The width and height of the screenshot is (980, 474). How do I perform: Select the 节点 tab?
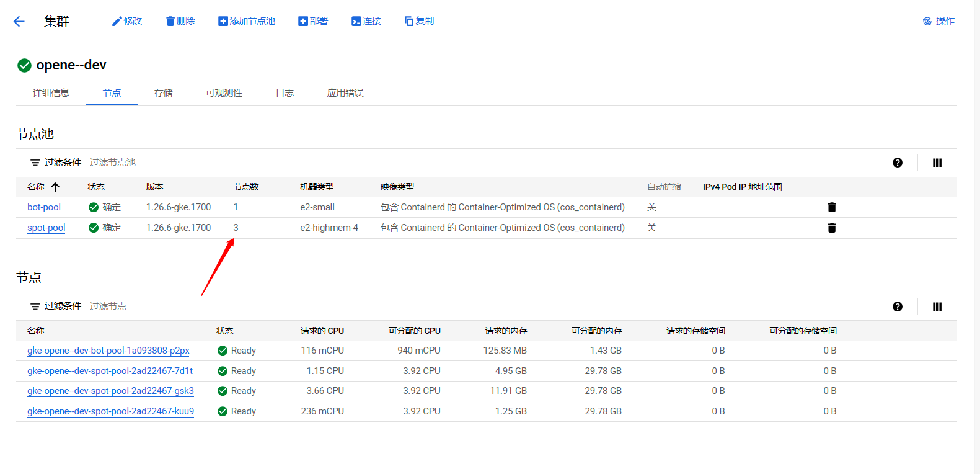tap(112, 93)
